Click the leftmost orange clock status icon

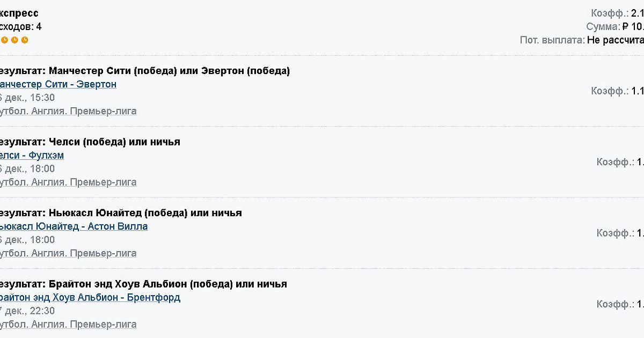[x=4, y=40]
